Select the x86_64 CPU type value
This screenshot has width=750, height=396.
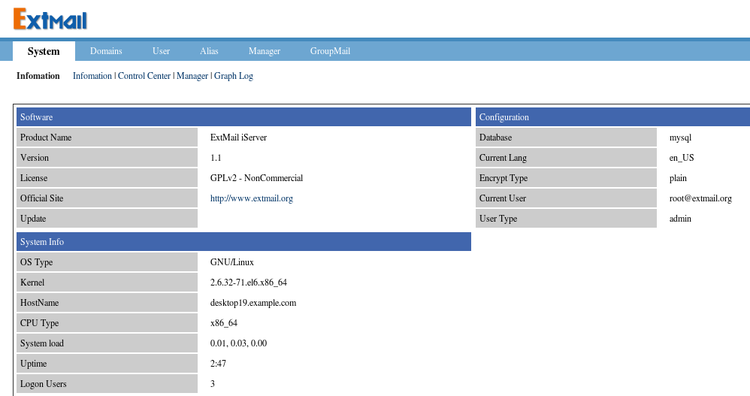coord(223,323)
